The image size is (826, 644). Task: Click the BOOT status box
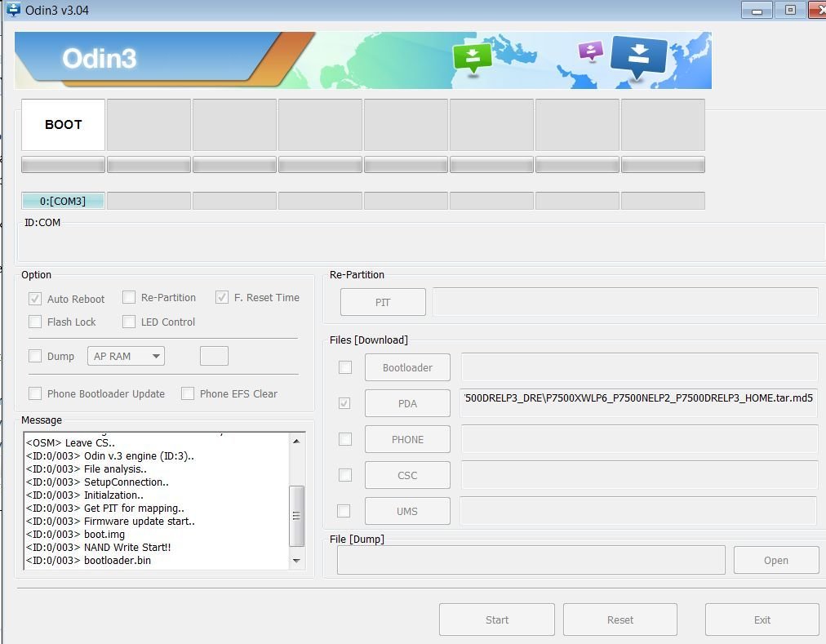coord(63,125)
